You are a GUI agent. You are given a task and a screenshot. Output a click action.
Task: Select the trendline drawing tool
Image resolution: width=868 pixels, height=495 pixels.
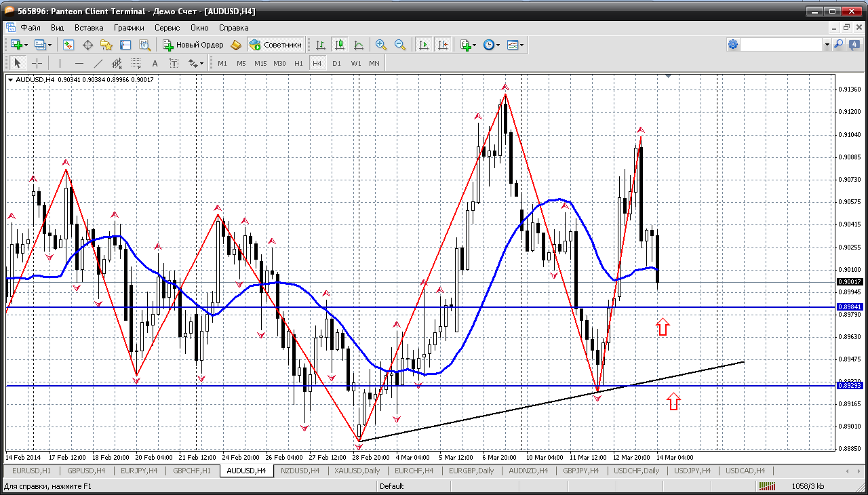98,63
